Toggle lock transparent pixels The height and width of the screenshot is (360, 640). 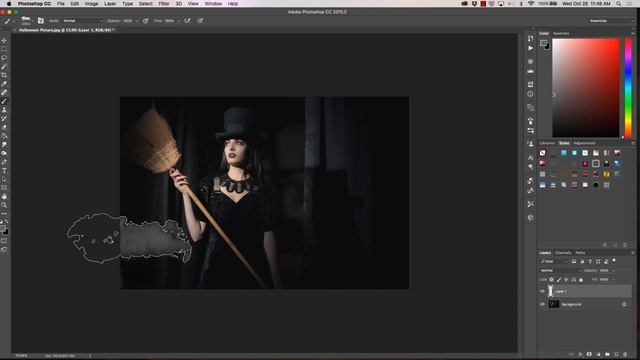click(x=551, y=280)
